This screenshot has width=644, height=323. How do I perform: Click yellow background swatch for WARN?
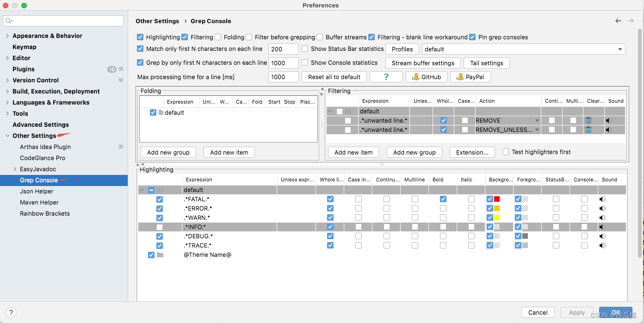[x=497, y=217]
